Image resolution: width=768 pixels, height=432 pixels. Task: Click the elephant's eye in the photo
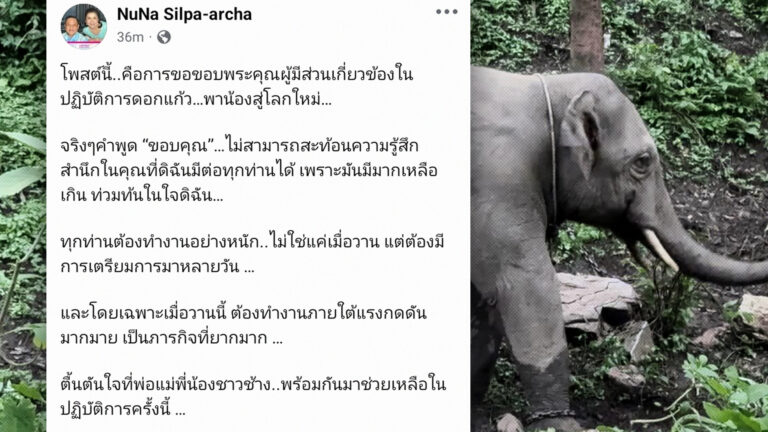coord(641,163)
